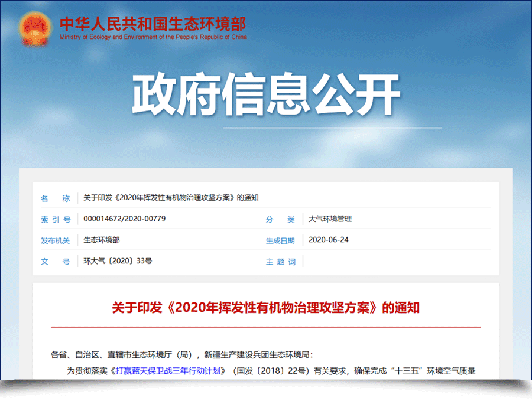This screenshot has width=532, height=401.
Task: Click the 索引号 field label
Action: coord(55,220)
